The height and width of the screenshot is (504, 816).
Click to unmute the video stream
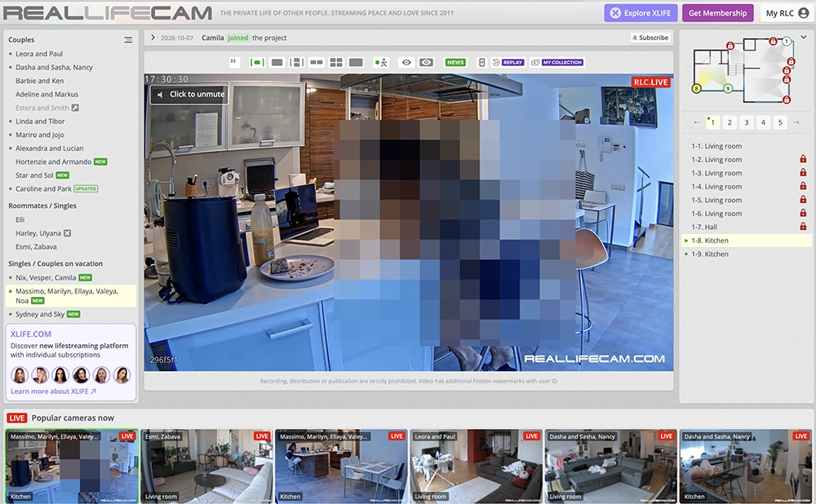(190, 94)
